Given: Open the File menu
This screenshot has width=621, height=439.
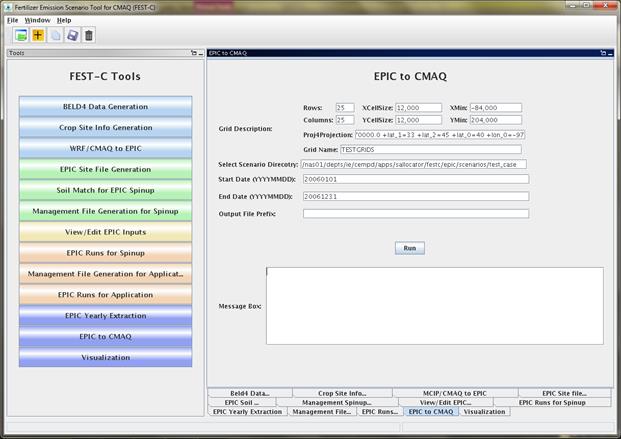Looking at the screenshot, I should click(12, 20).
